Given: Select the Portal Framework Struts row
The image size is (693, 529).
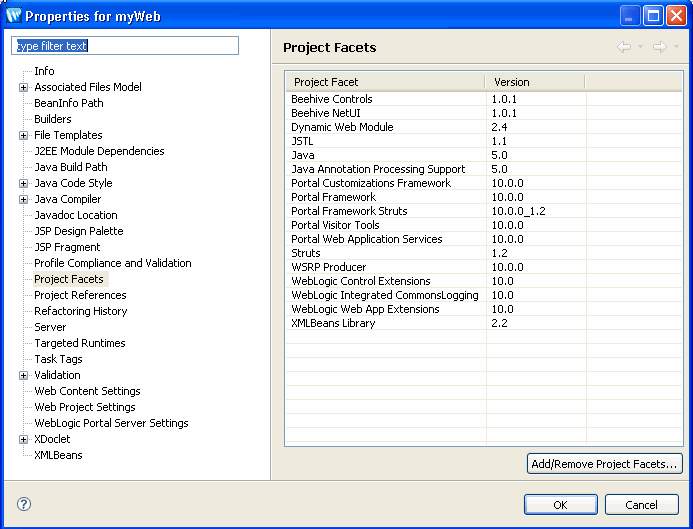Looking at the screenshot, I should pyautogui.click(x=484, y=211).
